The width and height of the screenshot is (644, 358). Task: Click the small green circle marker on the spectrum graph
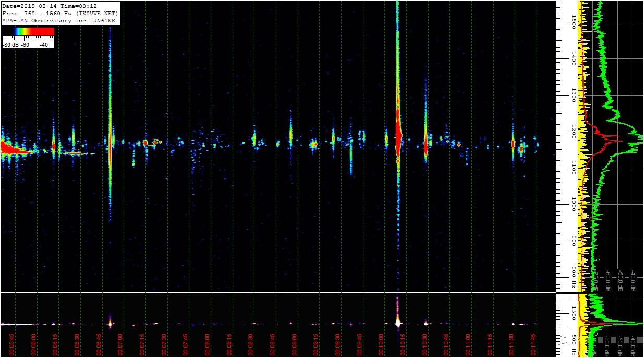coord(598,259)
